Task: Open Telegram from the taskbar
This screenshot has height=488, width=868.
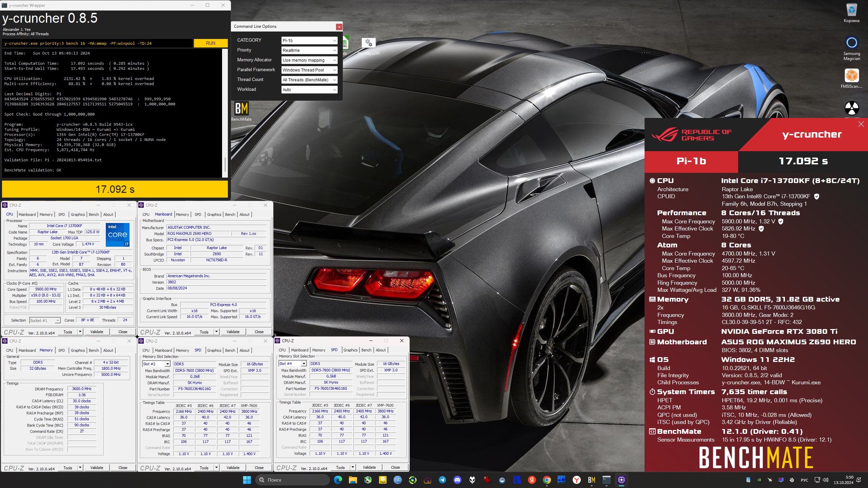Action: [x=442, y=480]
